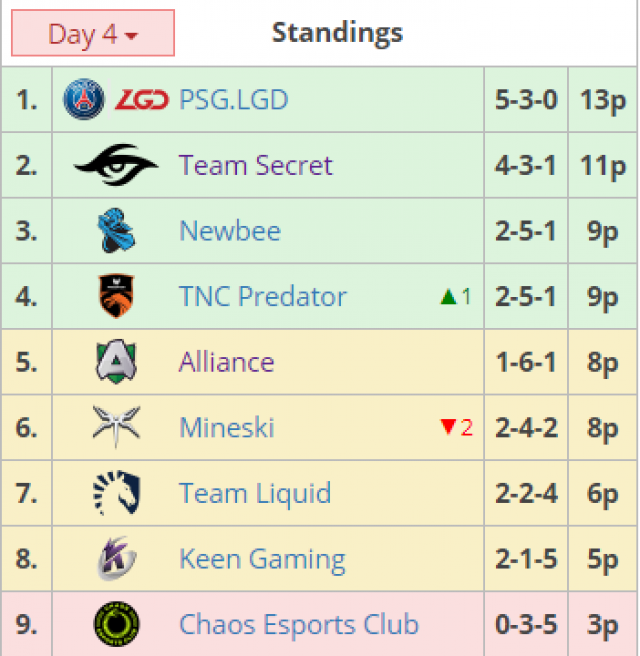Open the PSG.LGD team link

(233, 100)
